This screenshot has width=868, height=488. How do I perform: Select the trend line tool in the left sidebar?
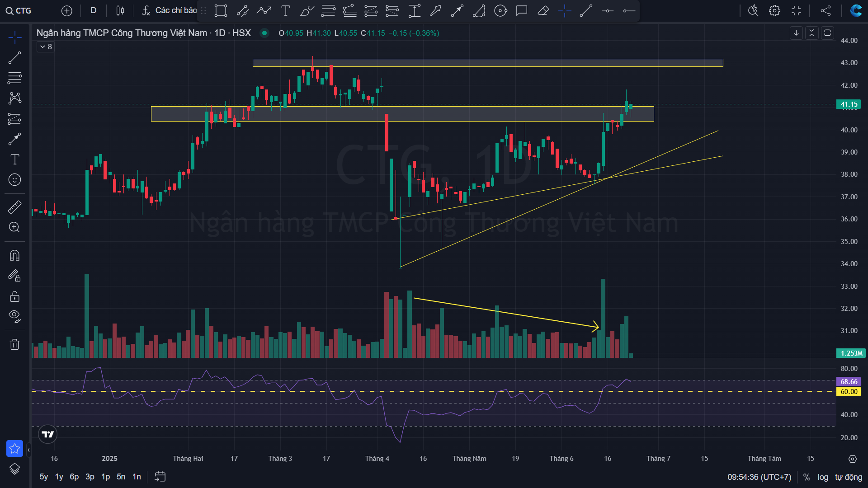pos(14,58)
